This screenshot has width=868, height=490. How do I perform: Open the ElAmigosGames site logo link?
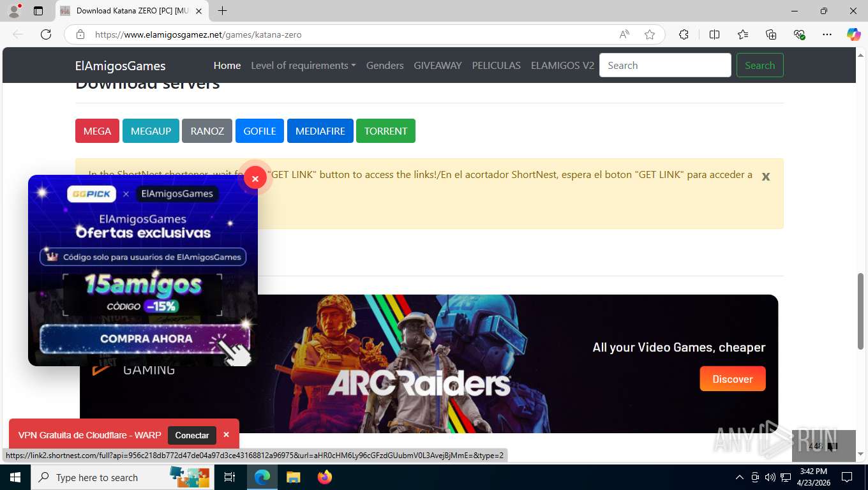(x=120, y=66)
